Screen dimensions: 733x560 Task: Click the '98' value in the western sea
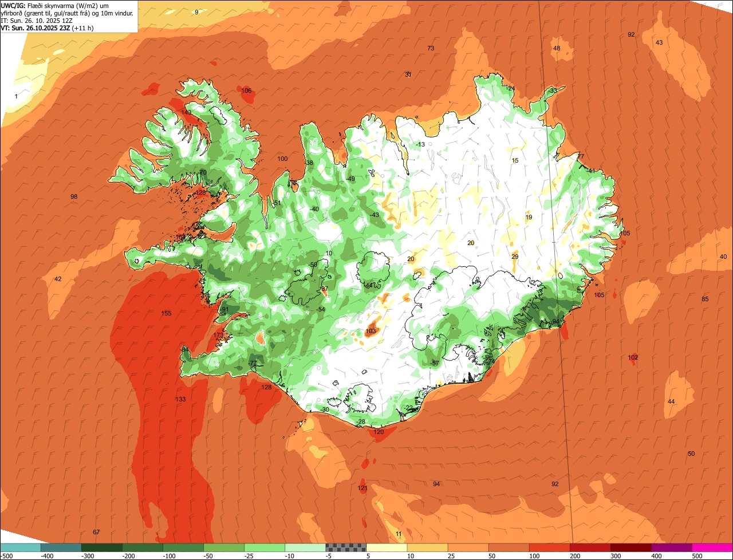click(x=74, y=196)
